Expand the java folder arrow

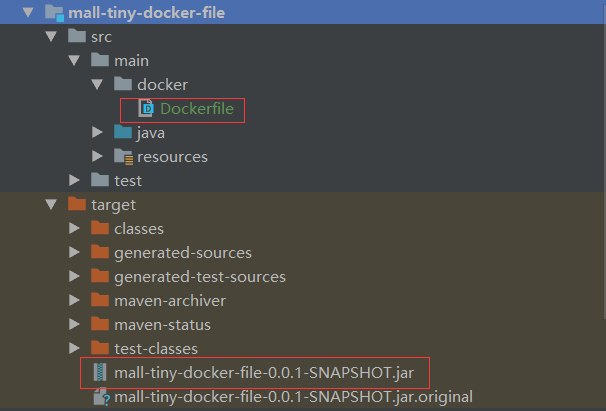[x=98, y=133]
